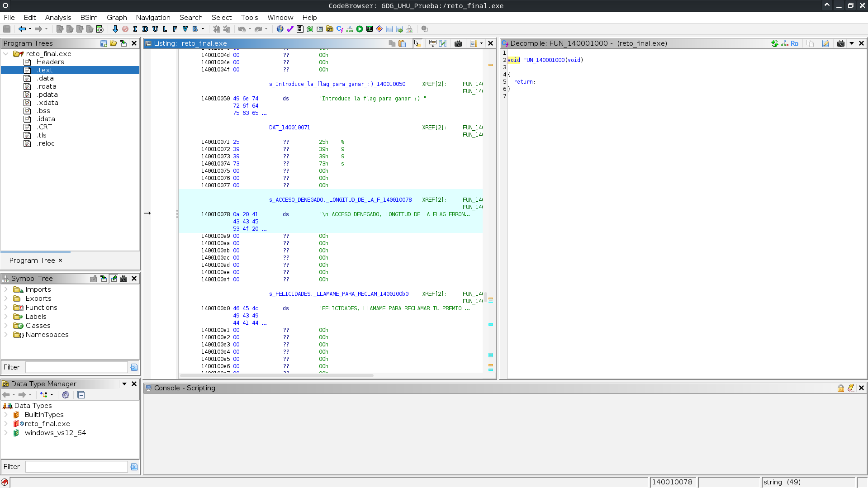Click the Decompile panel refresh icon

tap(775, 43)
